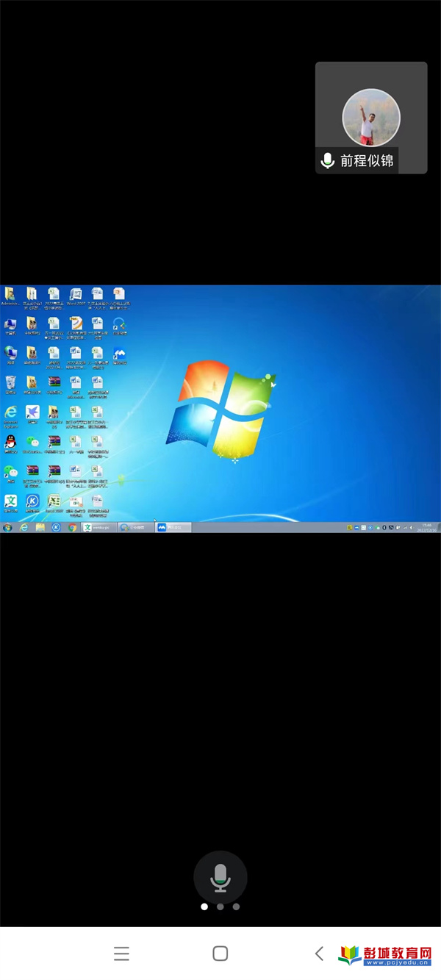
Task: Open the Word 2007 desktop shortcut
Action: [x=76, y=296]
